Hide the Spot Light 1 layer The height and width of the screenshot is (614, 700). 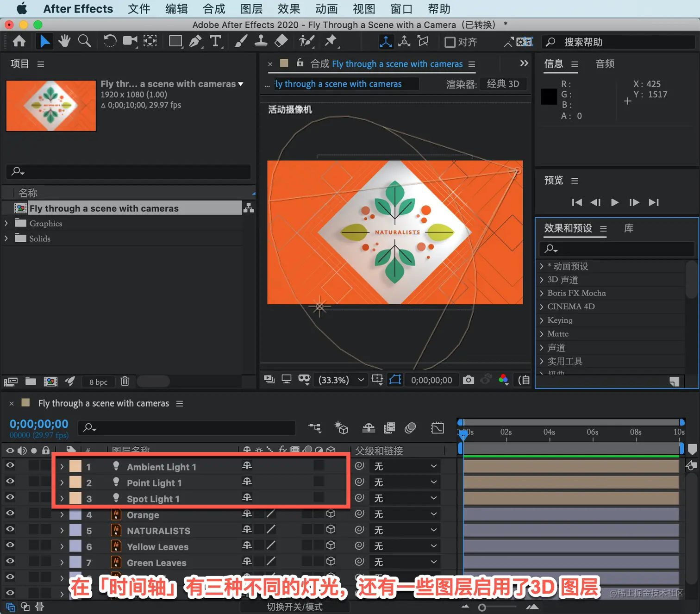pyautogui.click(x=10, y=497)
